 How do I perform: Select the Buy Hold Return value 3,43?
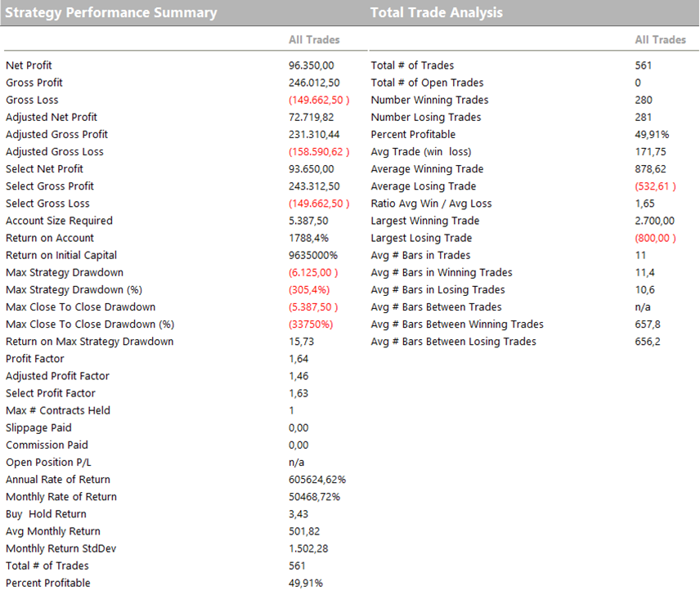[x=298, y=514]
